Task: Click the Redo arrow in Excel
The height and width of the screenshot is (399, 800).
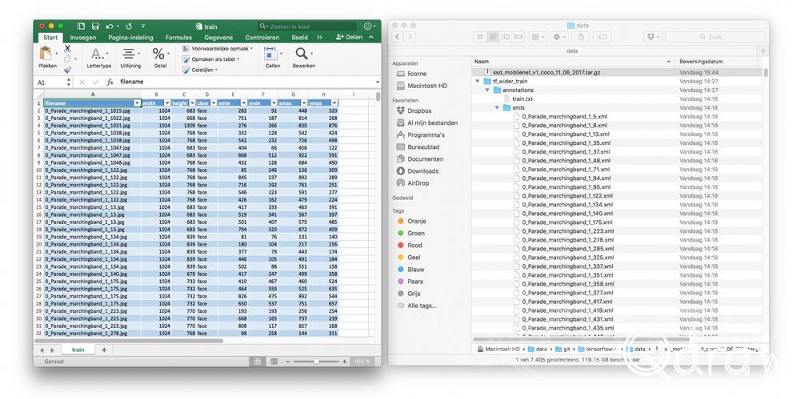Action: click(x=129, y=26)
